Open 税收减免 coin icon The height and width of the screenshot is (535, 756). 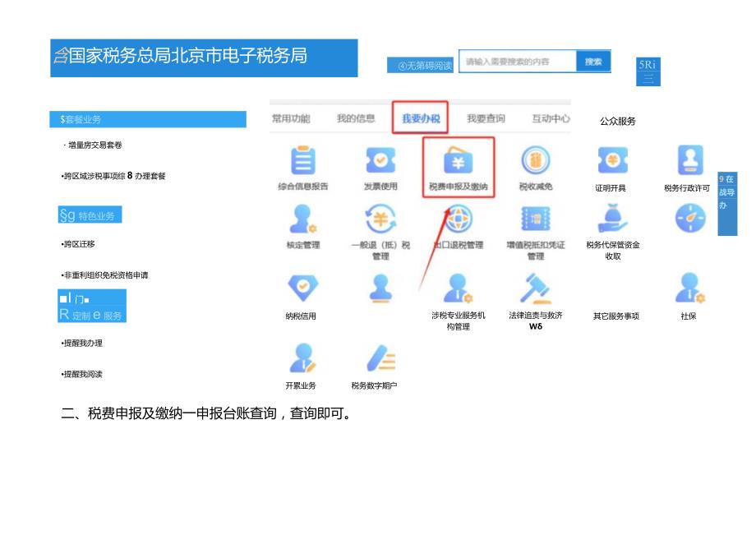536,160
